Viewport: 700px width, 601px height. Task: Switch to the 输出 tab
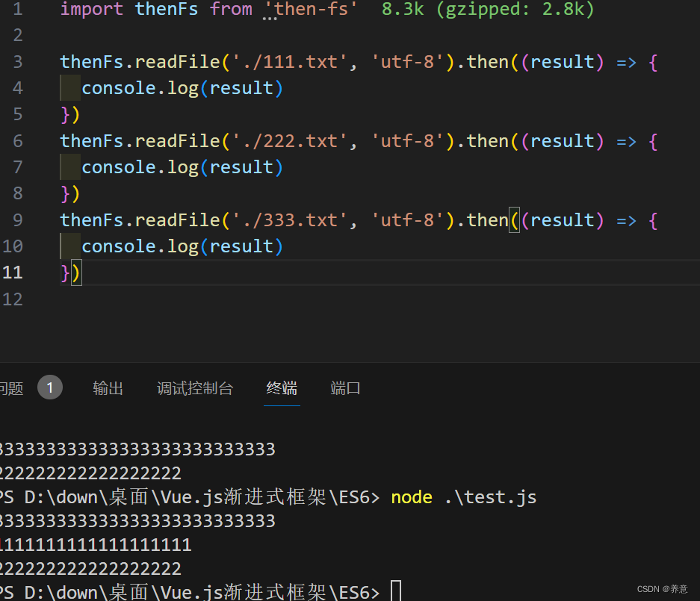point(108,387)
